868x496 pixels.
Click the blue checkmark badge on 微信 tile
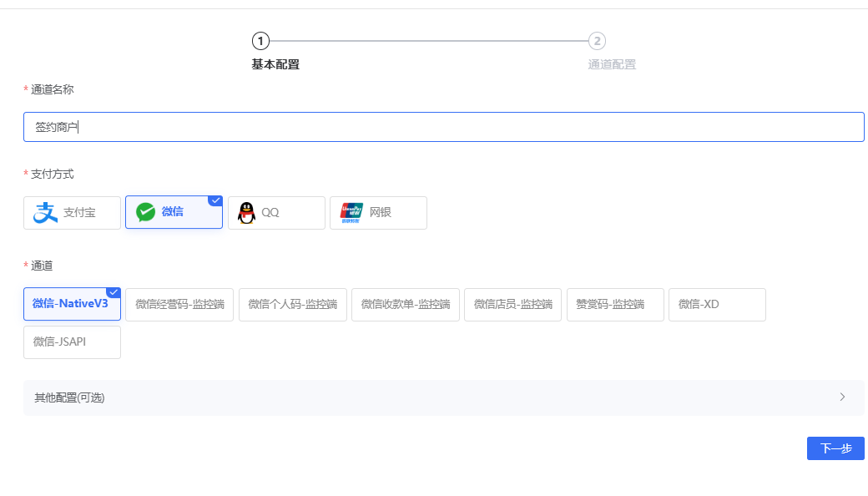coord(215,200)
